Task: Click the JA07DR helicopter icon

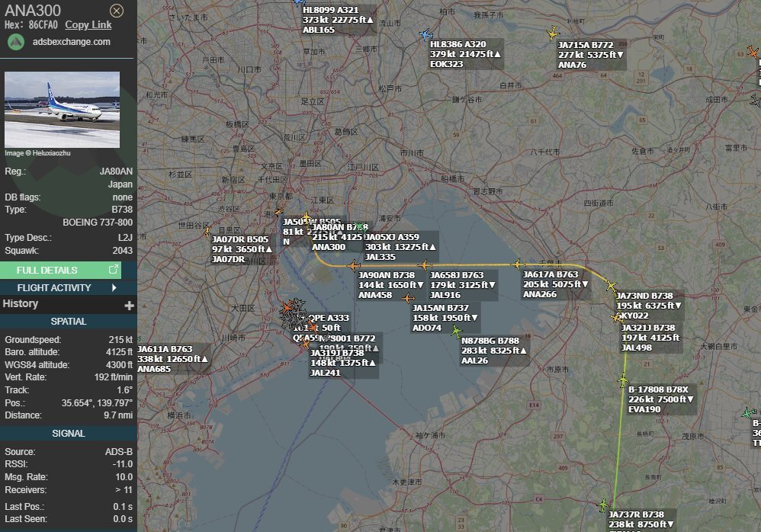Action: [207, 232]
